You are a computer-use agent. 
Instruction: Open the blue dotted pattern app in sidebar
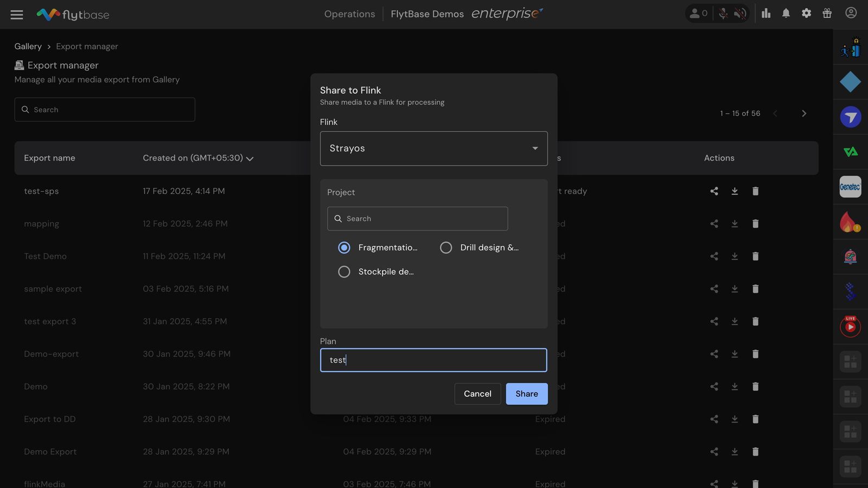pyautogui.click(x=850, y=291)
